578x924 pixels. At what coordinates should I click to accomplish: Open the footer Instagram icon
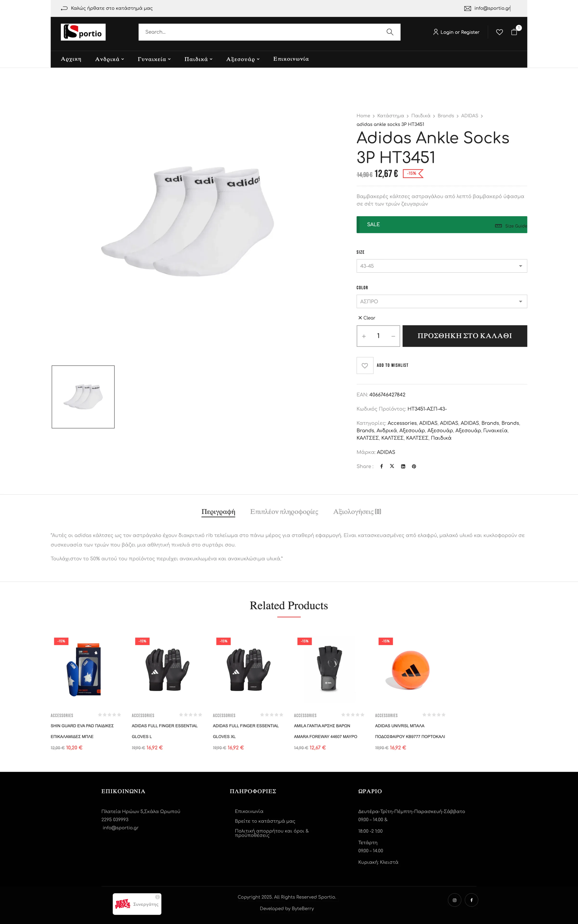pyautogui.click(x=454, y=900)
